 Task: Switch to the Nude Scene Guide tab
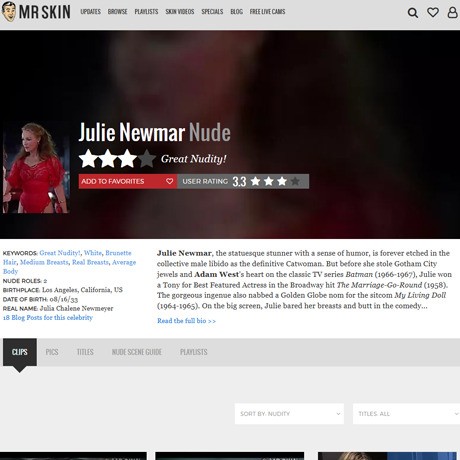click(x=137, y=352)
